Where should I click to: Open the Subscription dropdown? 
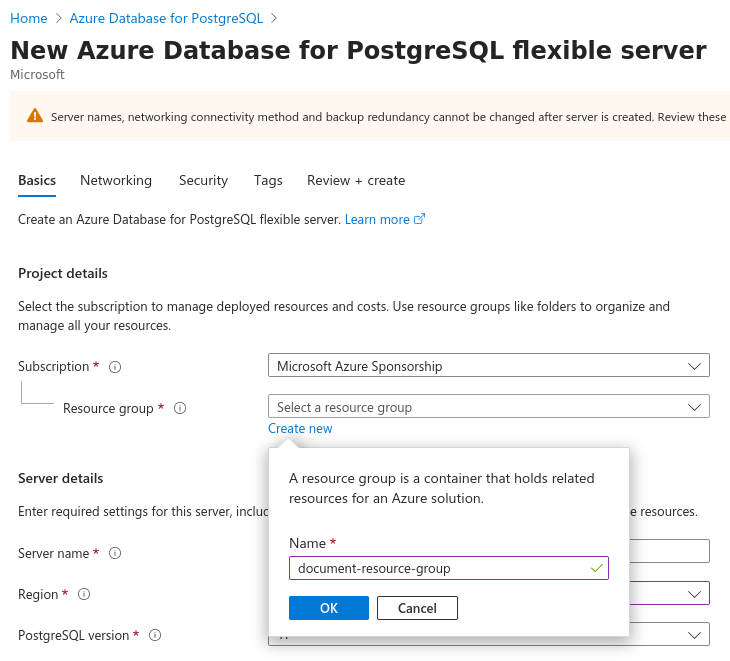point(489,365)
